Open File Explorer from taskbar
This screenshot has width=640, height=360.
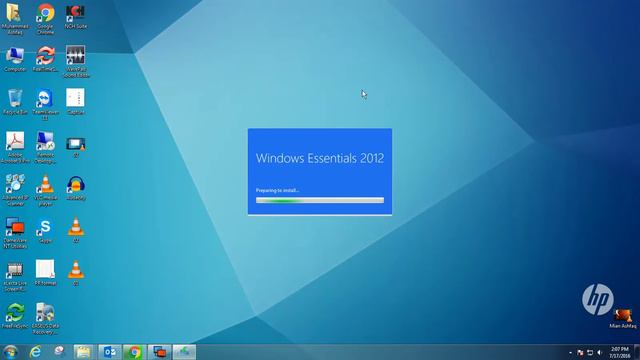(x=84, y=352)
